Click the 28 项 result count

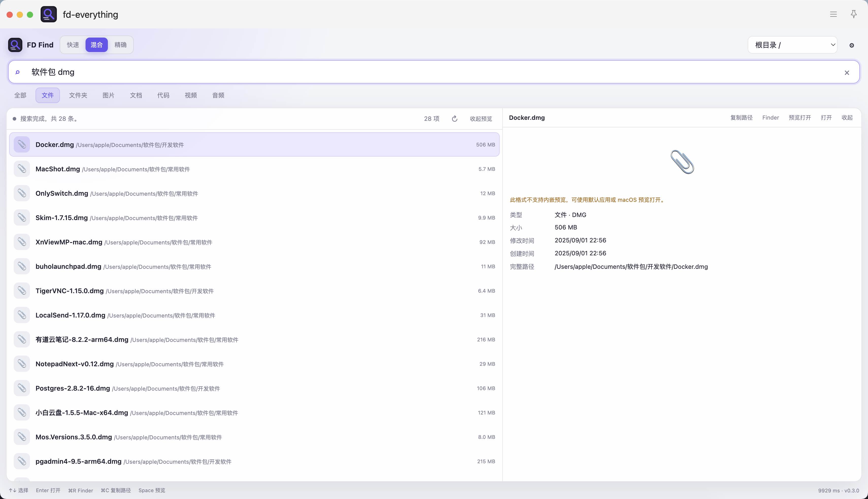pyautogui.click(x=431, y=119)
